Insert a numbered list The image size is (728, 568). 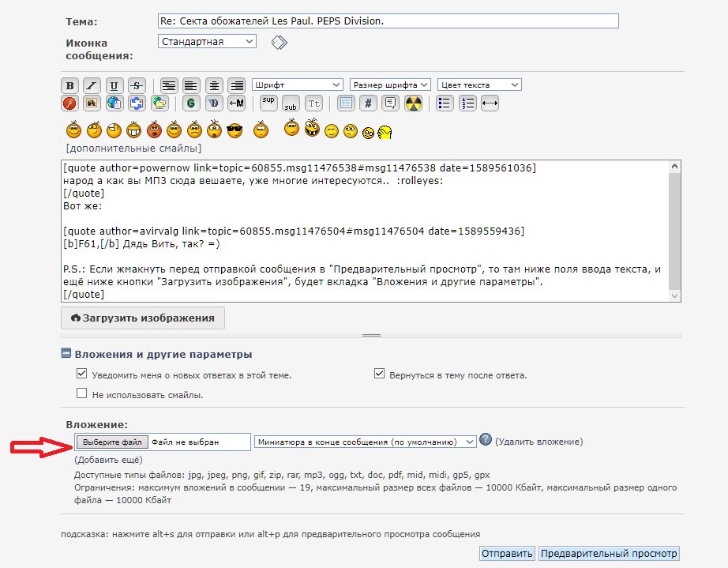click(467, 103)
